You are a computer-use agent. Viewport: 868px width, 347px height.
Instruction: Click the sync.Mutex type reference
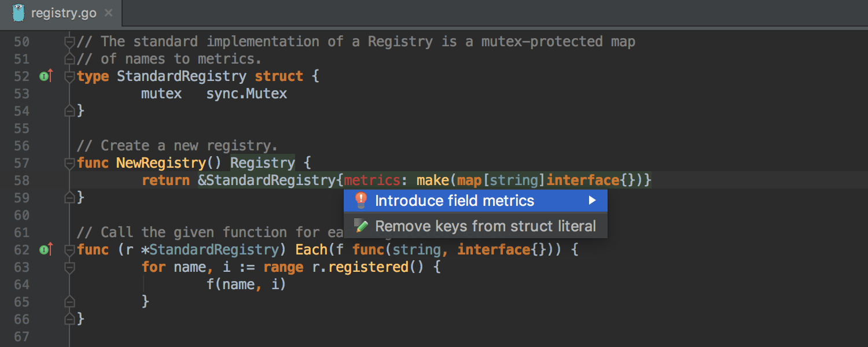[x=247, y=94]
